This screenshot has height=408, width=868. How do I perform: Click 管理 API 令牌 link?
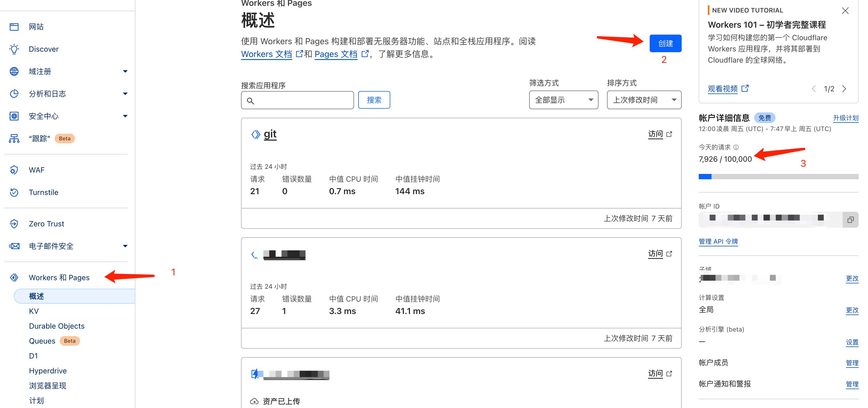tap(718, 241)
